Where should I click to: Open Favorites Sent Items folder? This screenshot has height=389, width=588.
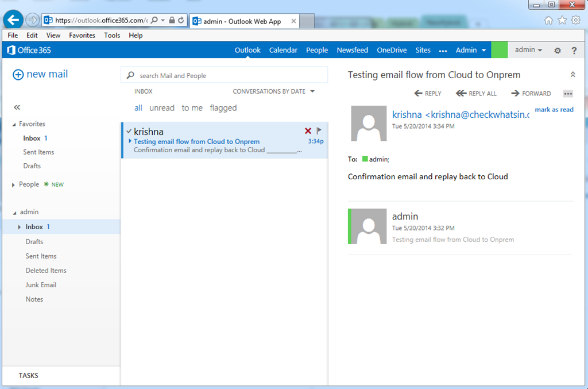[38, 152]
